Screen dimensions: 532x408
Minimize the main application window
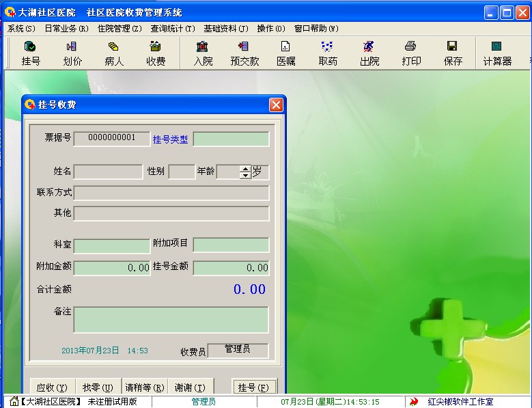pyautogui.click(x=490, y=12)
